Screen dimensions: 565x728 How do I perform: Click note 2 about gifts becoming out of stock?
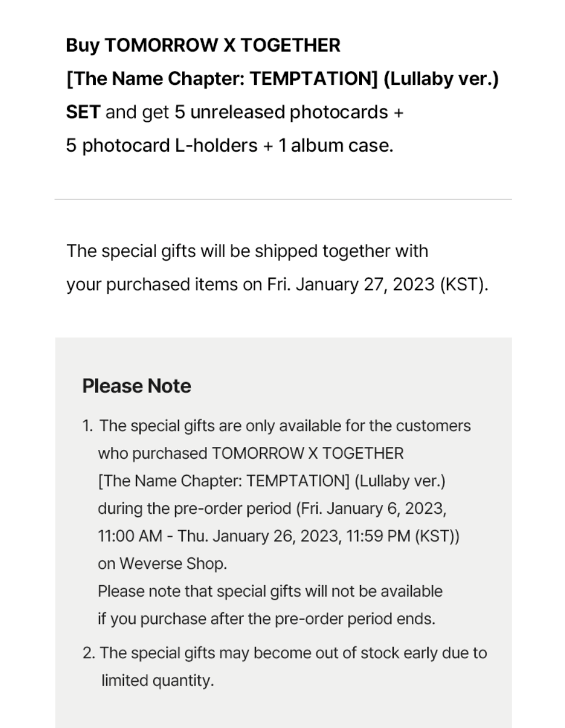[284, 653]
